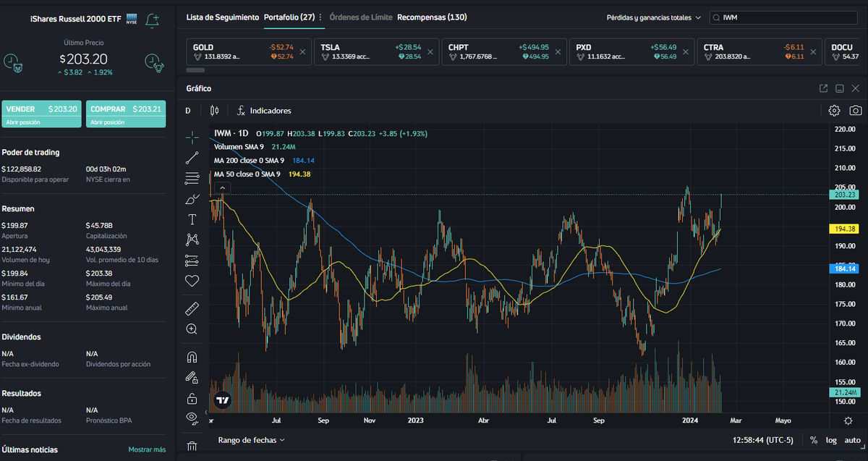
Task: Close the PXD position card
Action: pyautogui.click(x=686, y=52)
